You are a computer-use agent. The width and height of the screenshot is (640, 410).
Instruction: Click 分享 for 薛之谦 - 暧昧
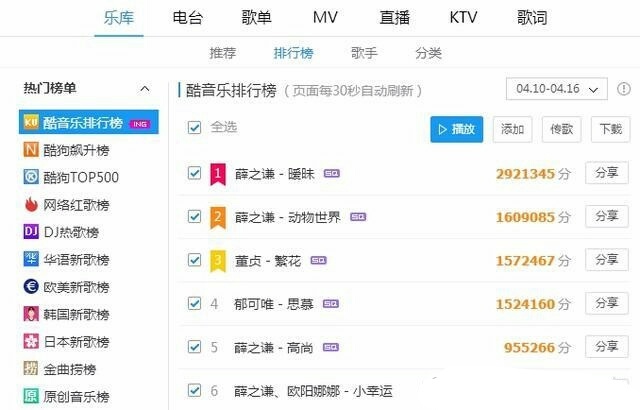[x=607, y=173]
